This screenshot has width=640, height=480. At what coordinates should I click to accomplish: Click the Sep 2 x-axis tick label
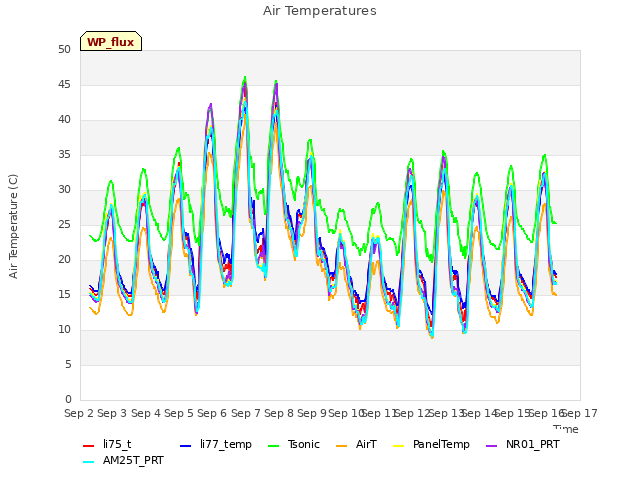(x=79, y=413)
